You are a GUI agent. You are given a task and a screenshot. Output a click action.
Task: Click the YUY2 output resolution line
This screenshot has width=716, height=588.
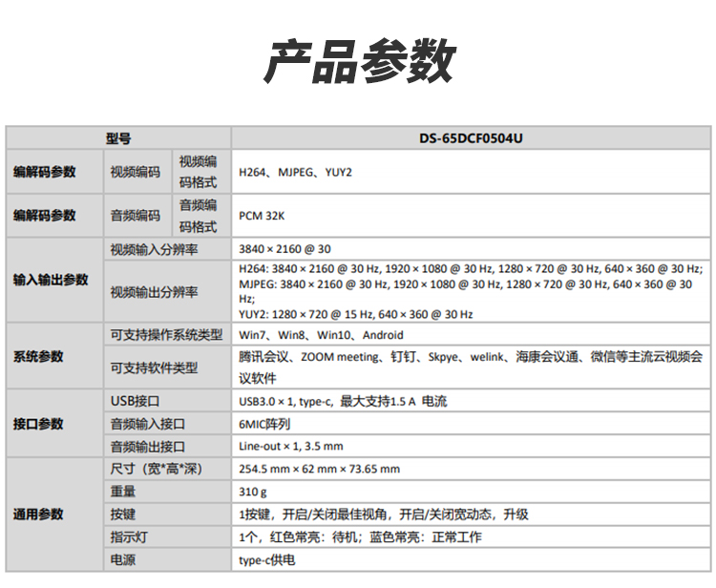(356, 315)
